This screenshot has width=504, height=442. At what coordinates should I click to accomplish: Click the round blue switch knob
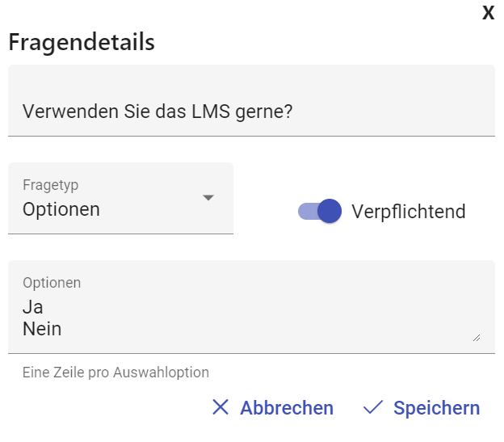click(330, 211)
